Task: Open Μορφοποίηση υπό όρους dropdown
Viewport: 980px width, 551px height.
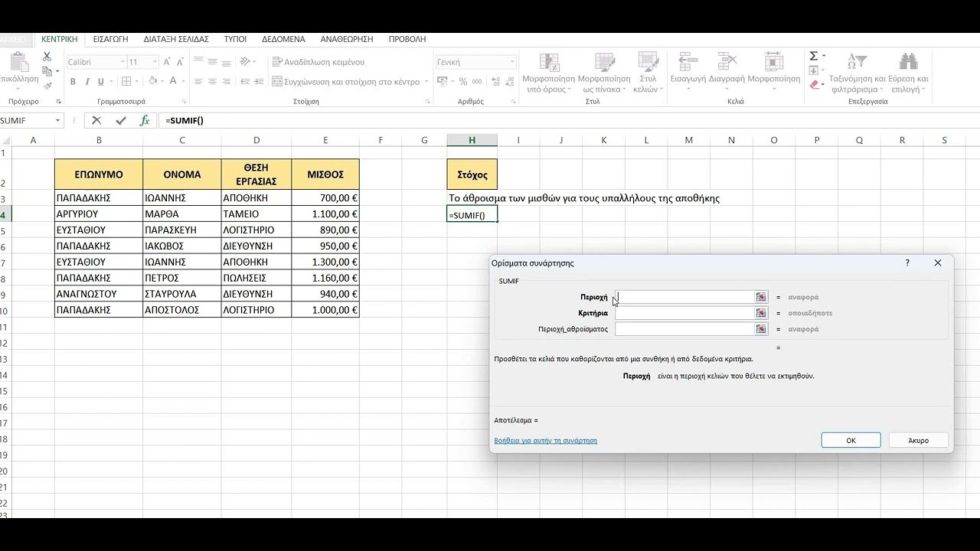Action: (548, 73)
